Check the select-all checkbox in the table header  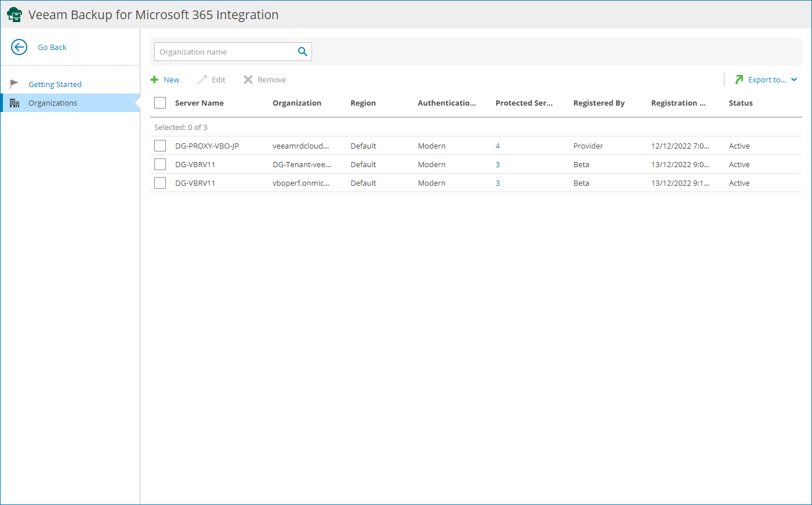pos(160,102)
